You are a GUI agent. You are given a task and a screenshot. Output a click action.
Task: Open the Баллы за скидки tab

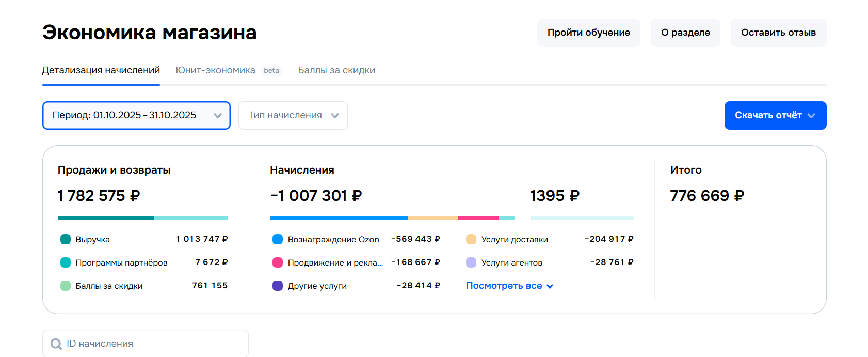tap(336, 70)
